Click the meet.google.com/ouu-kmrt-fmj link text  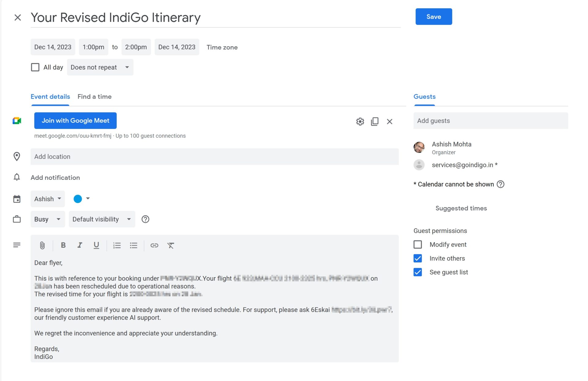point(73,136)
